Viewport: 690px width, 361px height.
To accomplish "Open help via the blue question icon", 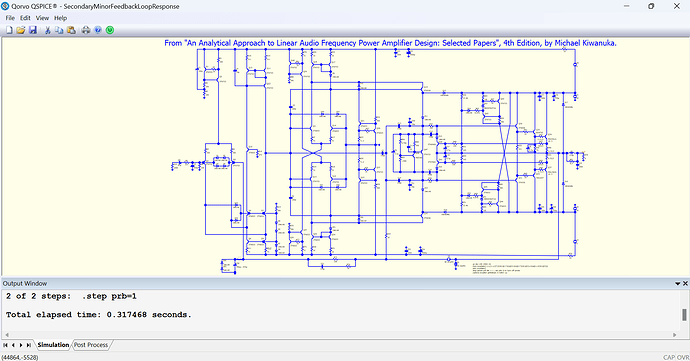I will 98,30.
